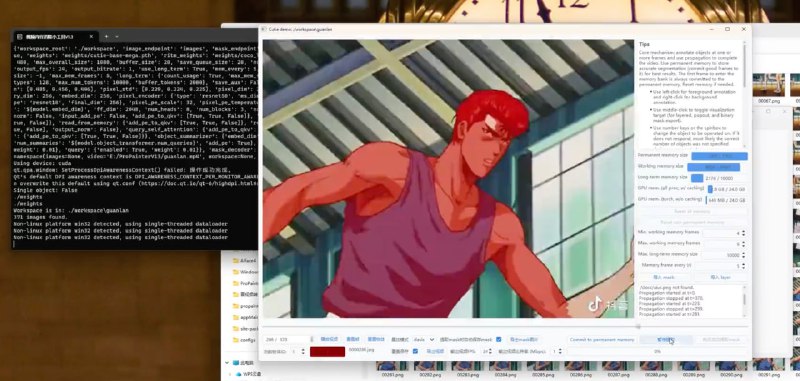800x381 pixels.
Task: Click the video frame canvas of Cutie demo
Action: (x=448, y=179)
